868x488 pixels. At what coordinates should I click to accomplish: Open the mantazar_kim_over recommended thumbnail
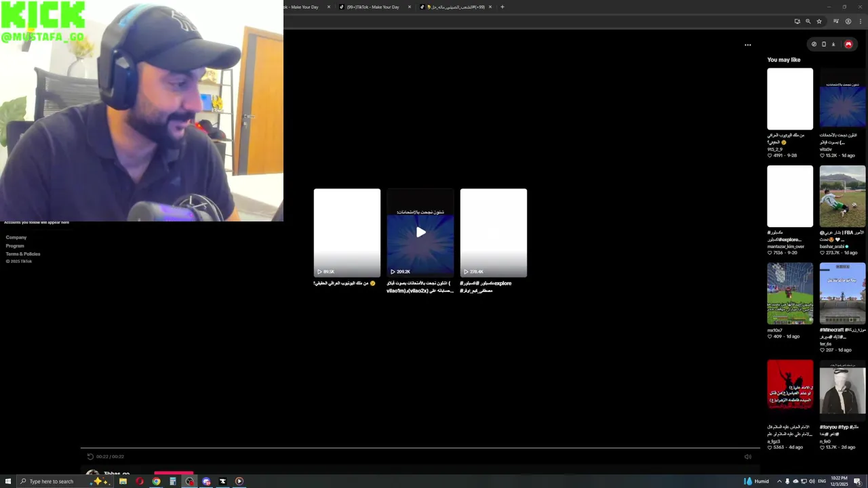[790, 197]
